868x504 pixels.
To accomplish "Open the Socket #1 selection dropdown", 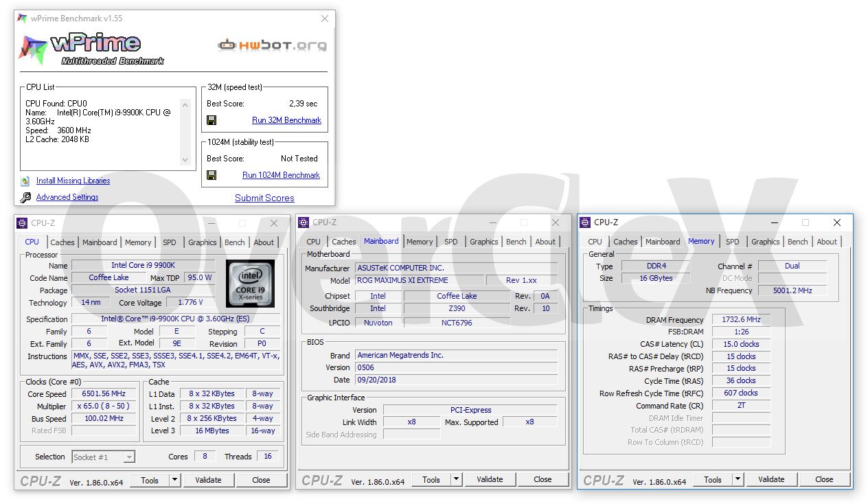I will (129, 457).
